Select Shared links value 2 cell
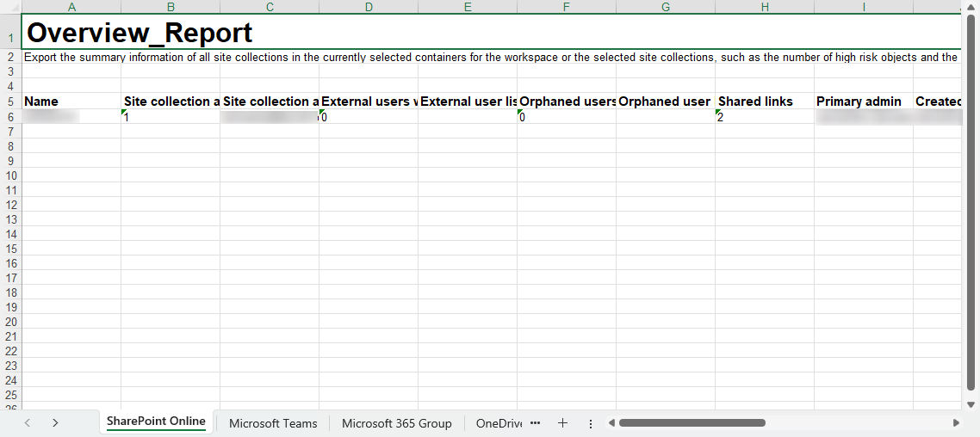Screen dimensions: 980x437 click(x=765, y=116)
